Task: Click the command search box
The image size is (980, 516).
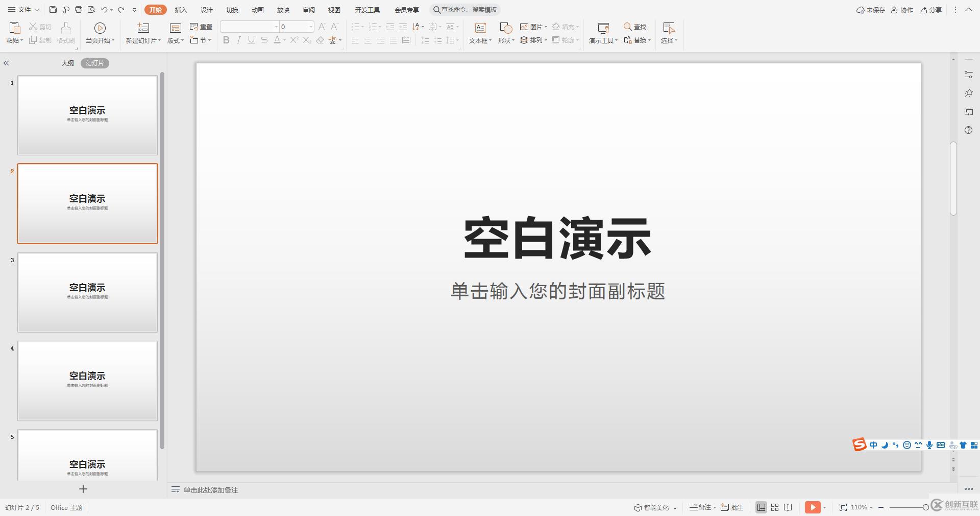Action: (x=465, y=10)
